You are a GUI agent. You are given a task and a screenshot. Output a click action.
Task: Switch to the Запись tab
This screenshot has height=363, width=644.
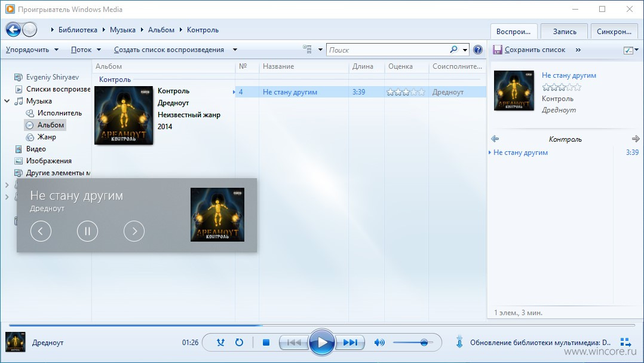(565, 31)
